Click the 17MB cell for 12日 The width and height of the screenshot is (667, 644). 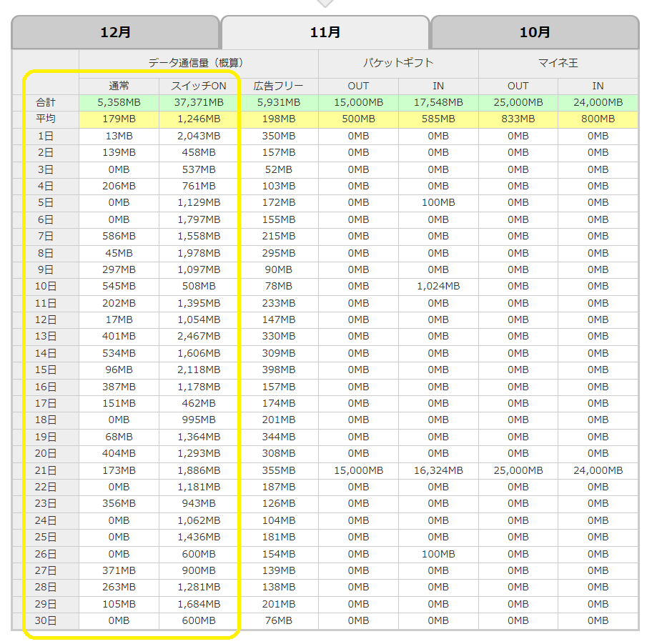119,320
